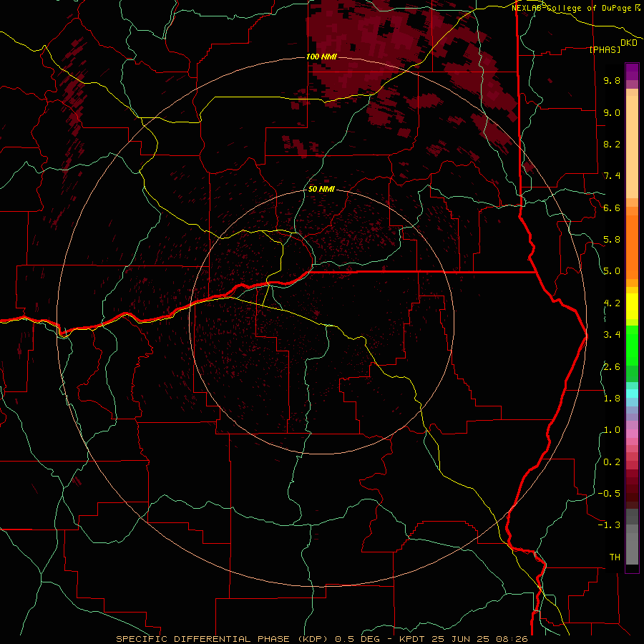Pick the yellow band of the colorbar
The image size is (644, 644).
(x=632, y=306)
